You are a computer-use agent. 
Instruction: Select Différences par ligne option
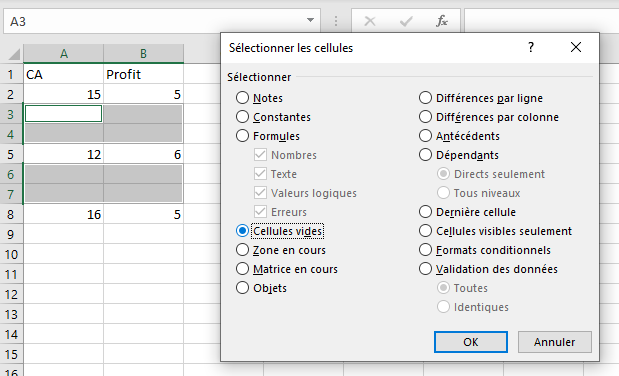pos(425,98)
